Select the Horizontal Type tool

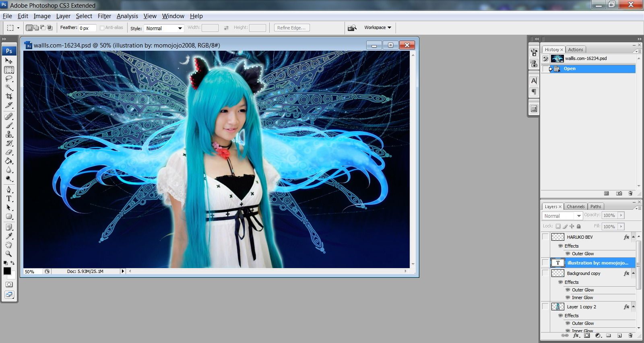coord(9,198)
